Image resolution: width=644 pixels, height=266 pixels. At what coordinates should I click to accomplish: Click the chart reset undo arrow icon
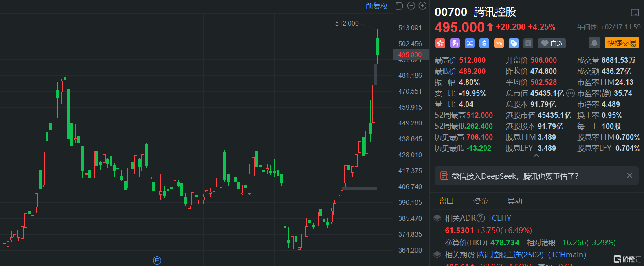tap(400, 6)
